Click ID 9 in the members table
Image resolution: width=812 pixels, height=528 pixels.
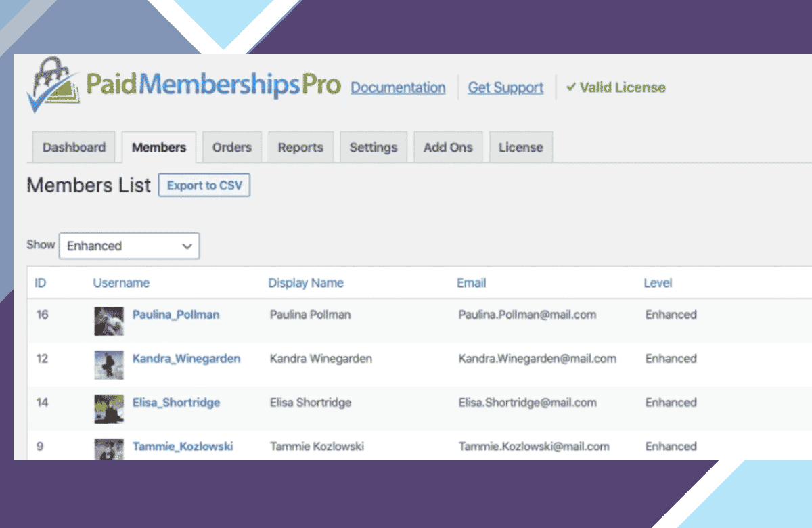pos(39,447)
